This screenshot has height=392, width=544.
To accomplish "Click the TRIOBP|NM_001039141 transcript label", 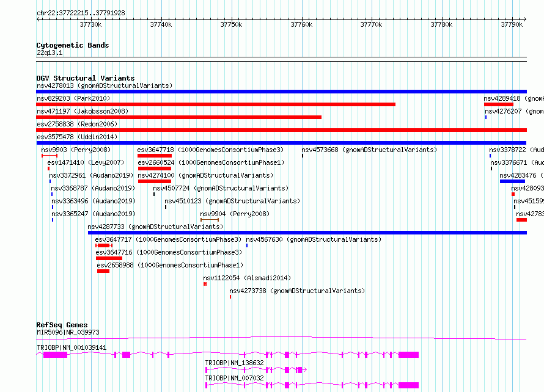I will (72, 347).
